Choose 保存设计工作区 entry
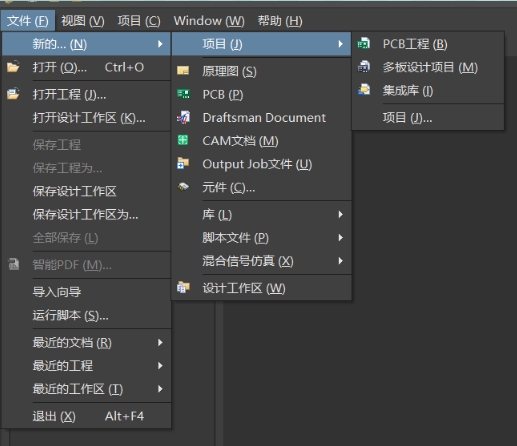The height and width of the screenshot is (446, 517). 86,191
